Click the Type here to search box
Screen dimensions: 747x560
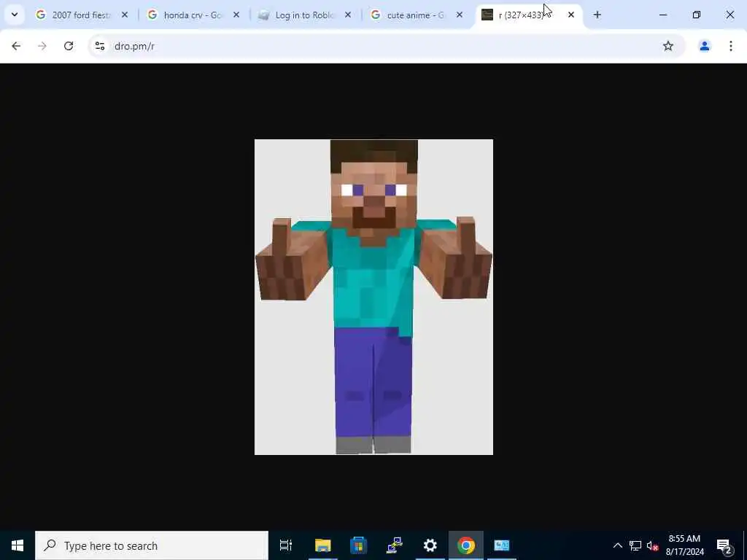(152, 545)
